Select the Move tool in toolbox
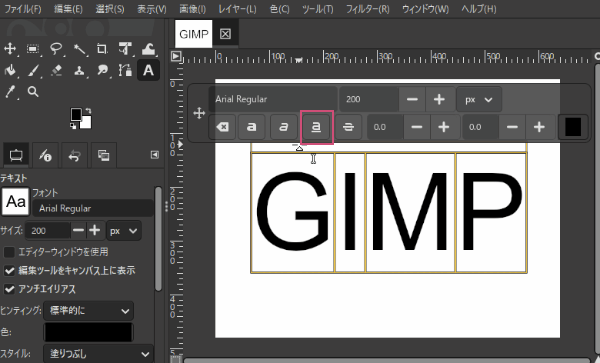The image size is (600, 363). (10, 49)
